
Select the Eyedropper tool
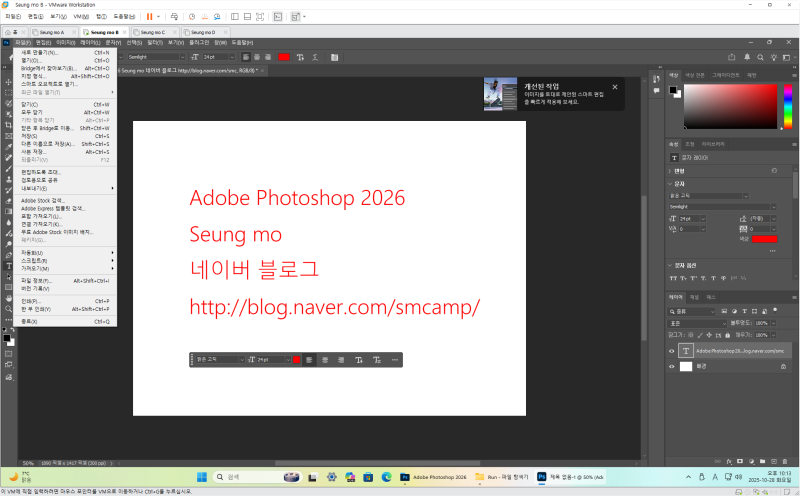[x=9, y=147]
